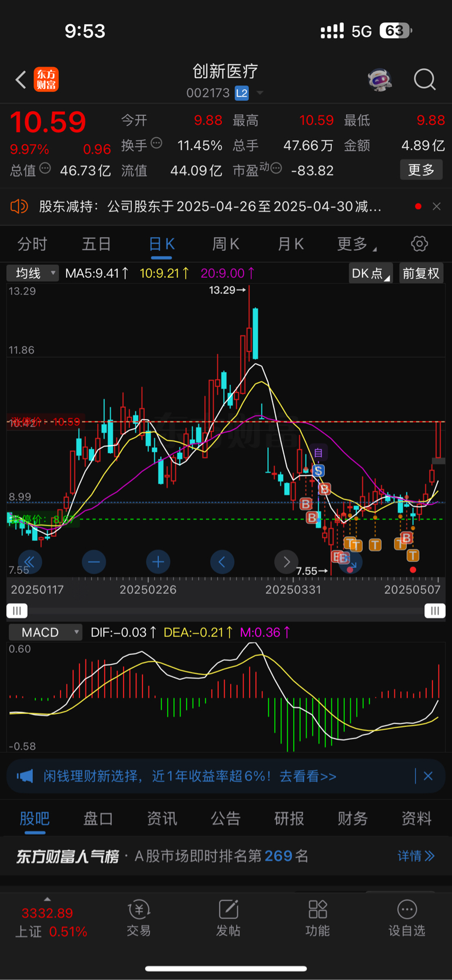Tap the speaker announcement icon
Screen dimensions: 452x980
tap(19, 206)
